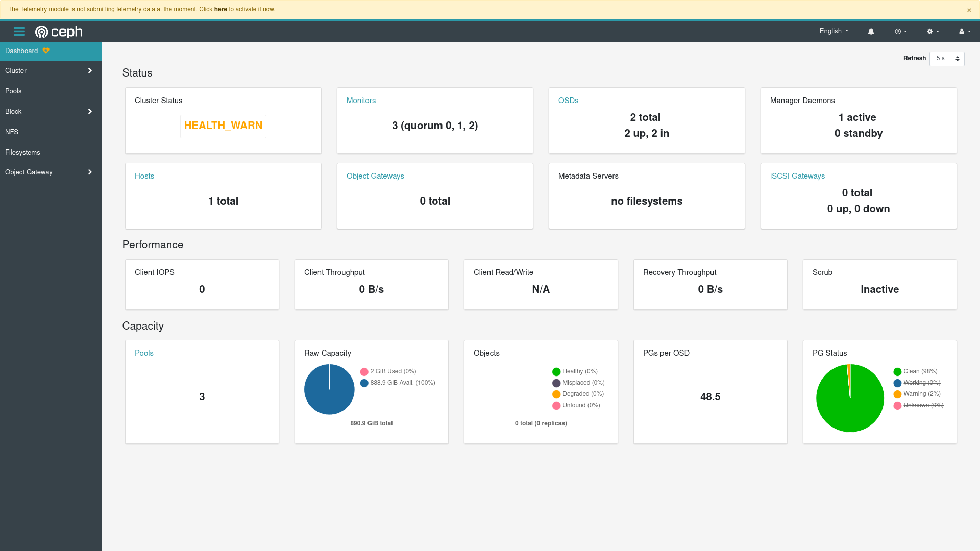Click the HEALTH_WARN cluster status label
Viewport: 980px width, 551px height.
[223, 126]
